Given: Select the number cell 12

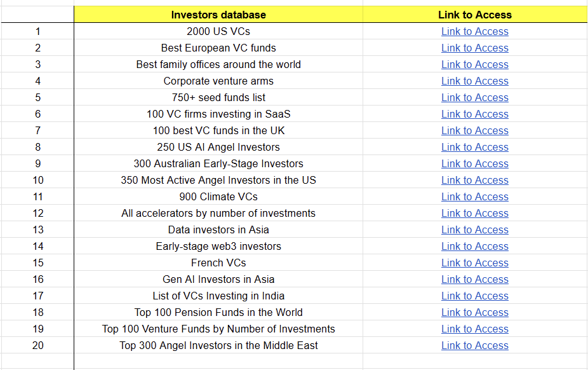Looking at the screenshot, I should point(37,213).
